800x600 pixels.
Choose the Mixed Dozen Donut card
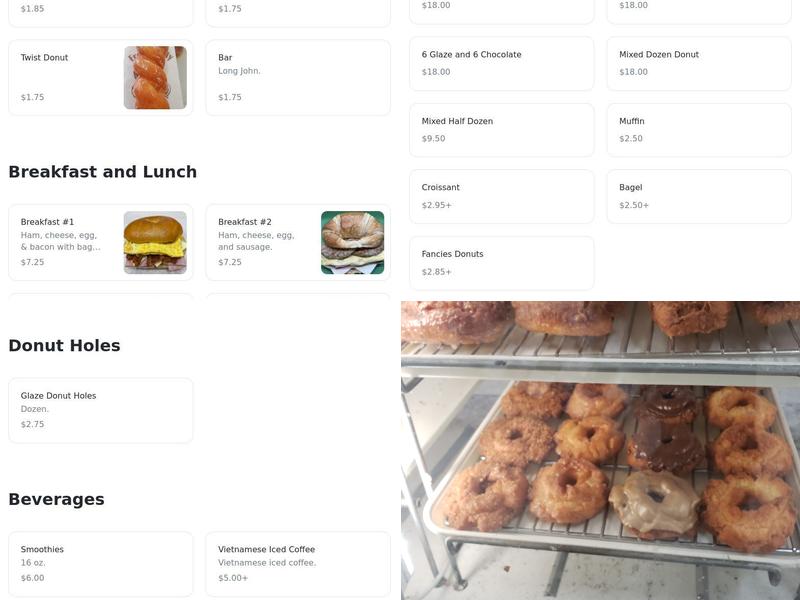(699, 63)
